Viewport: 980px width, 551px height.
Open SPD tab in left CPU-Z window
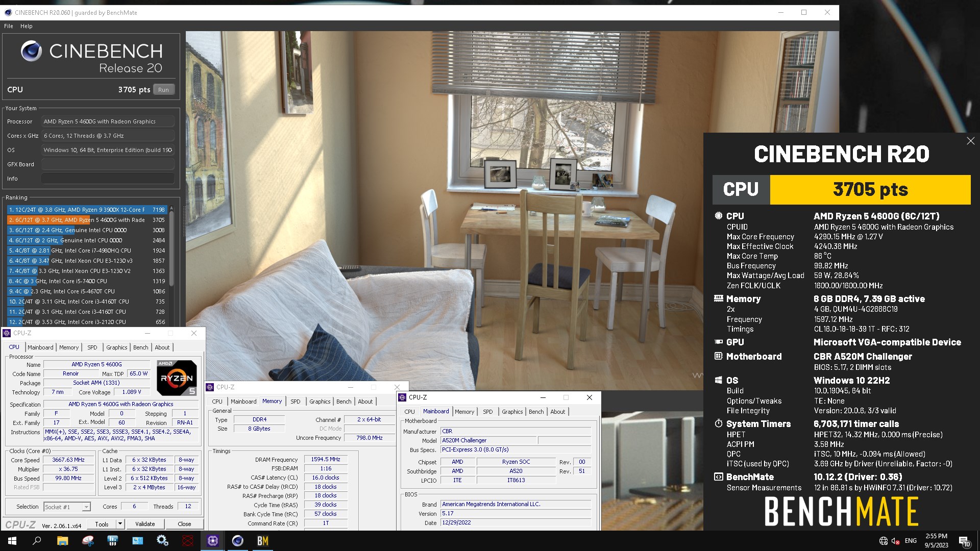[92, 347]
